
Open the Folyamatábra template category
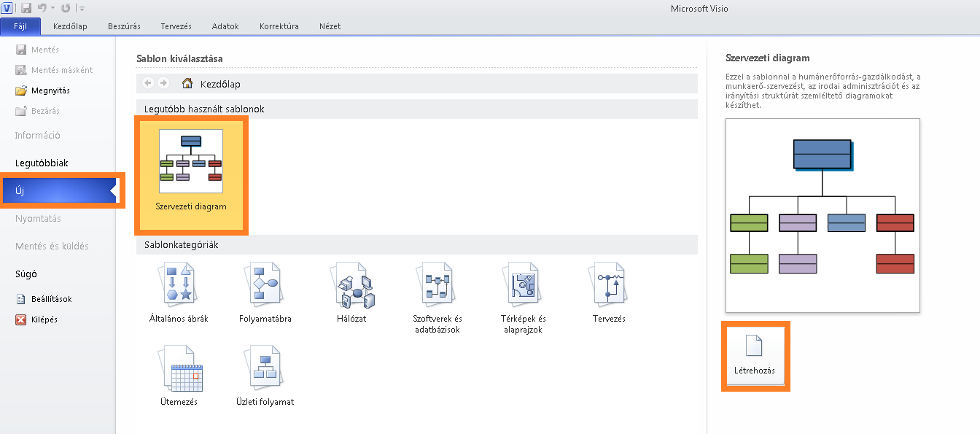265,293
